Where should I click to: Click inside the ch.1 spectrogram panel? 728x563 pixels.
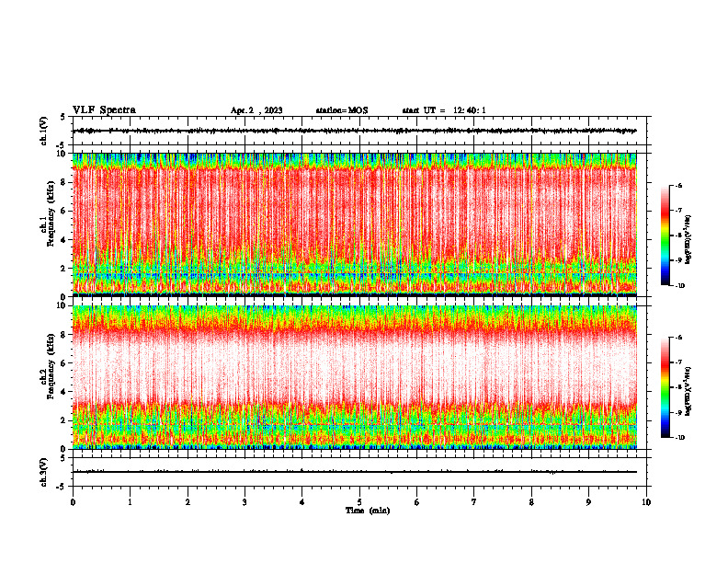point(355,224)
